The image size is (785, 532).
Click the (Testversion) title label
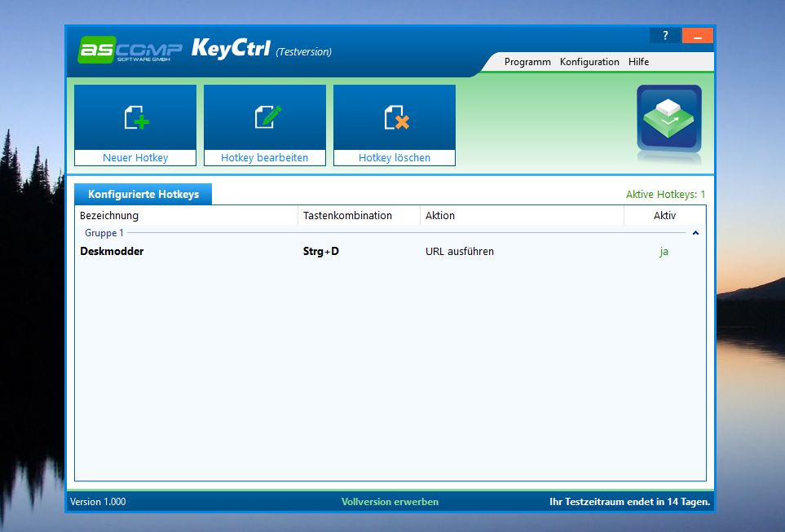click(x=303, y=51)
